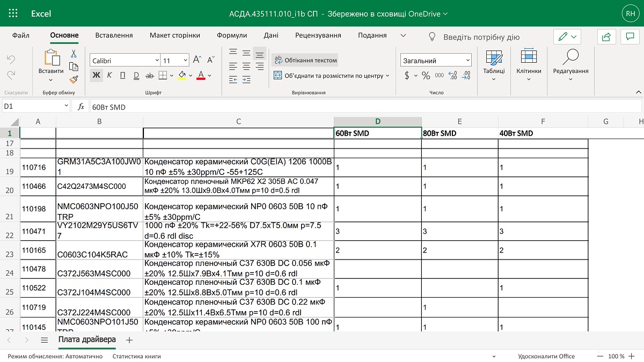Toggle bold Ж formatting
Viewport: 644px width, 362px height.
click(x=96, y=75)
